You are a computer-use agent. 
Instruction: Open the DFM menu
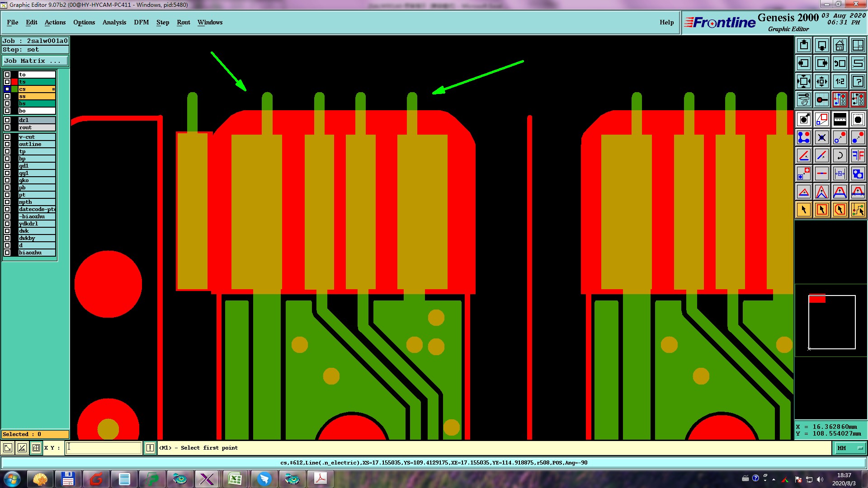tap(141, 22)
